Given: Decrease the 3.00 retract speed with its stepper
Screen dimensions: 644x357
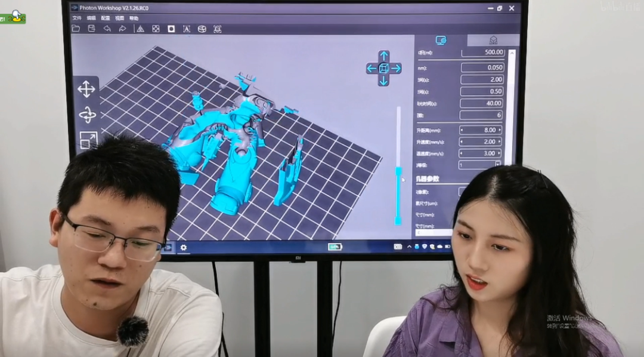Looking at the screenshot, I should click(462, 153).
